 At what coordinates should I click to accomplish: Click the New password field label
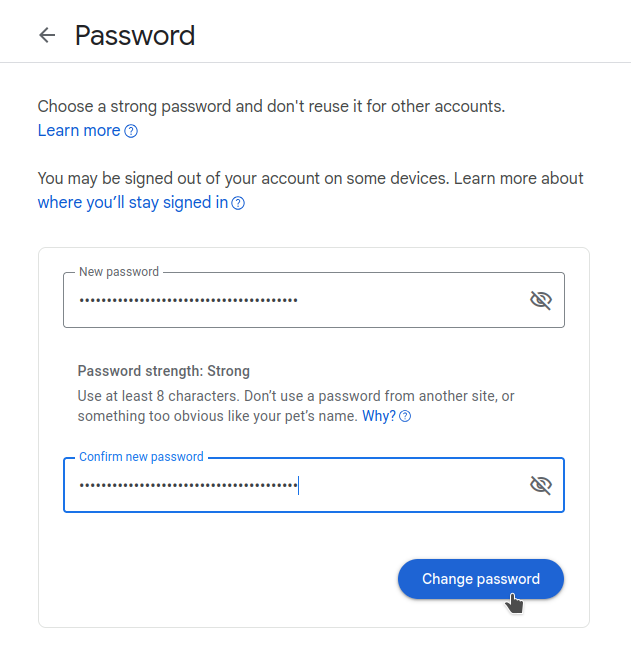tap(119, 272)
